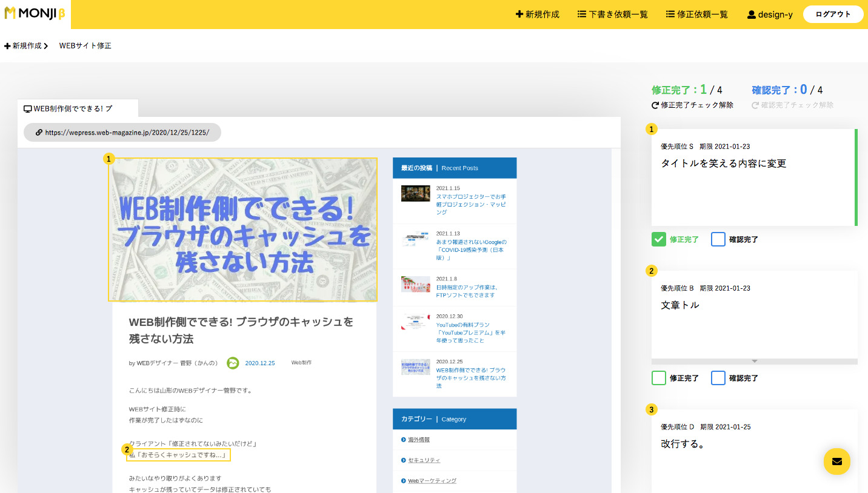Open 修正依頼一覧 list
This screenshot has height=493, width=868.
pyautogui.click(x=696, y=14)
